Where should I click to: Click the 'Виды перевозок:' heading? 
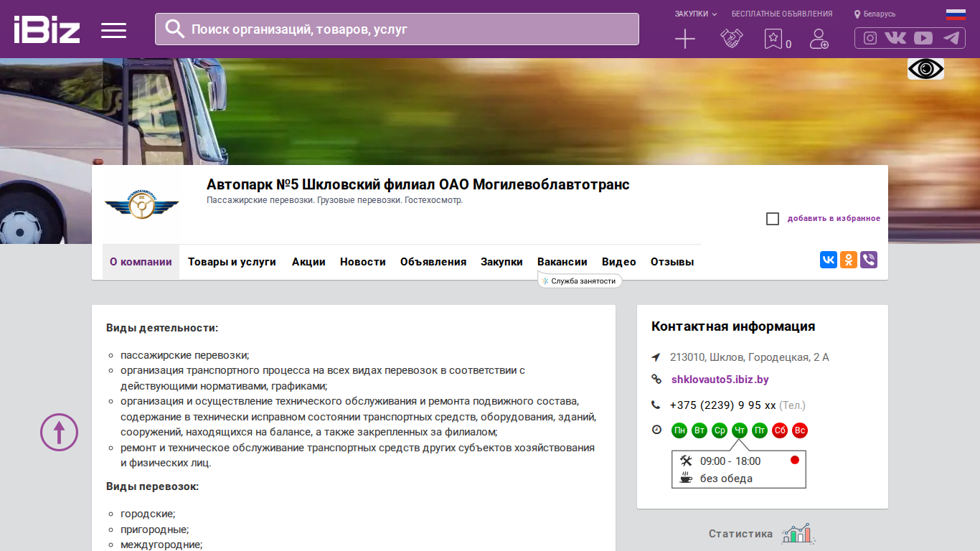(152, 486)
